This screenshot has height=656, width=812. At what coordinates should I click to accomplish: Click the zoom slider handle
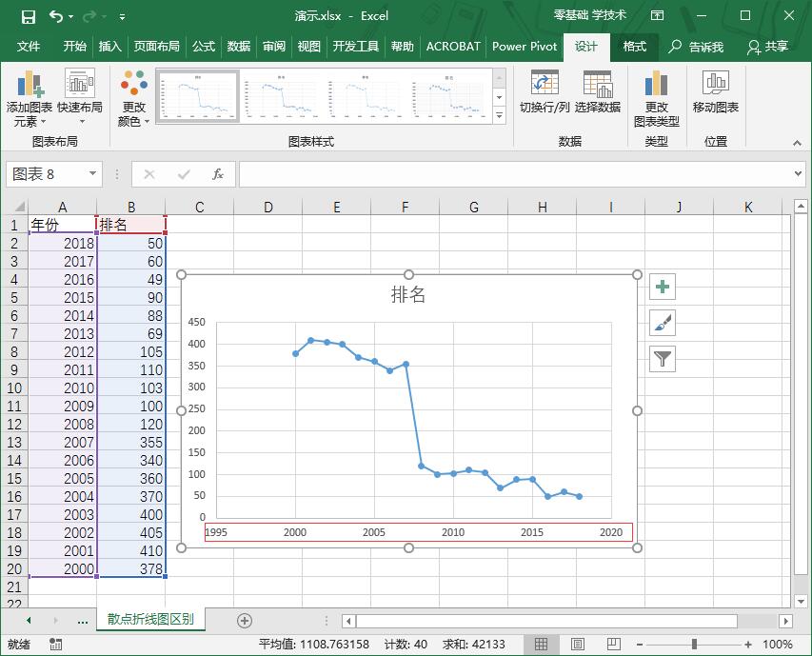tap(694, 644)
